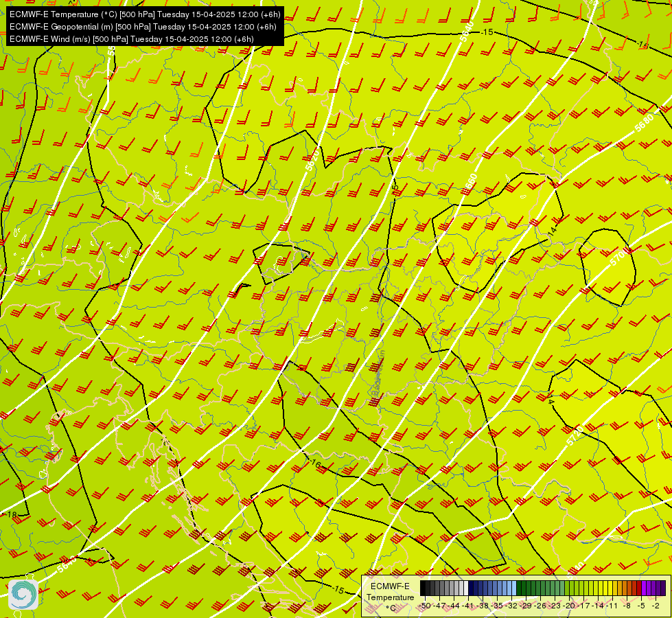
Task: Click the 5720 geopotential contour label
Action: coord(575,435)
